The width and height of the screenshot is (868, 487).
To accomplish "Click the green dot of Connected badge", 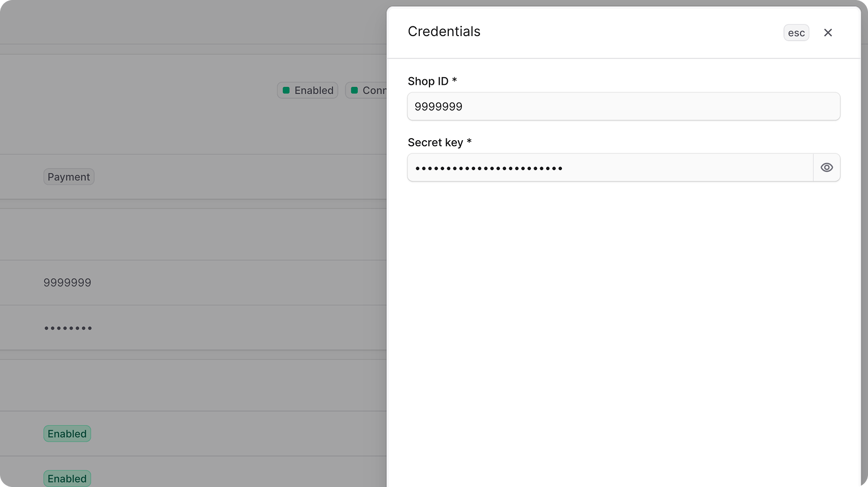I will click(x=354, y=90).
